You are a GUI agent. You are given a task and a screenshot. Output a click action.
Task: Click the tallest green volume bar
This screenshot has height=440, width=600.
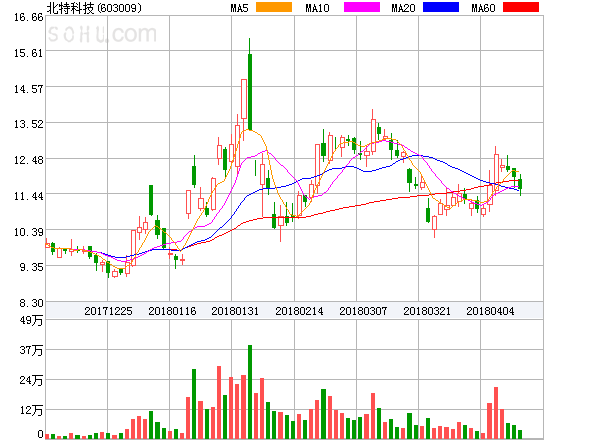[x=250, y=392]
